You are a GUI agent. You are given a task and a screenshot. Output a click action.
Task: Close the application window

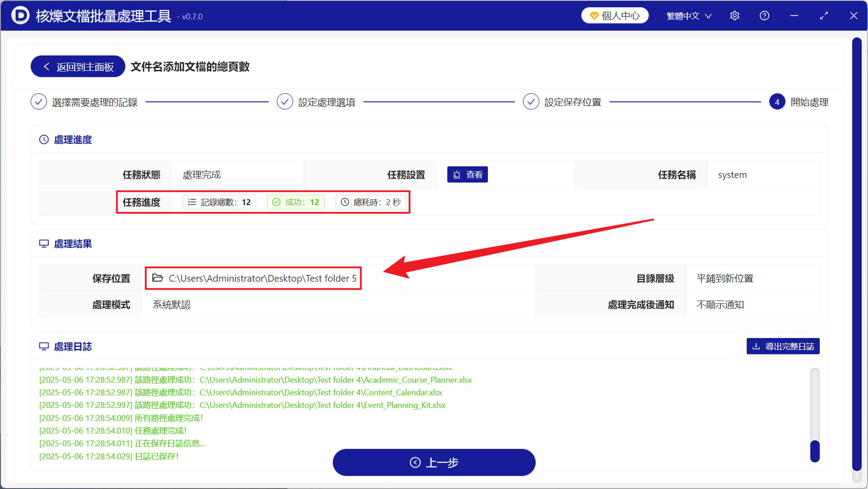[854, 16]
